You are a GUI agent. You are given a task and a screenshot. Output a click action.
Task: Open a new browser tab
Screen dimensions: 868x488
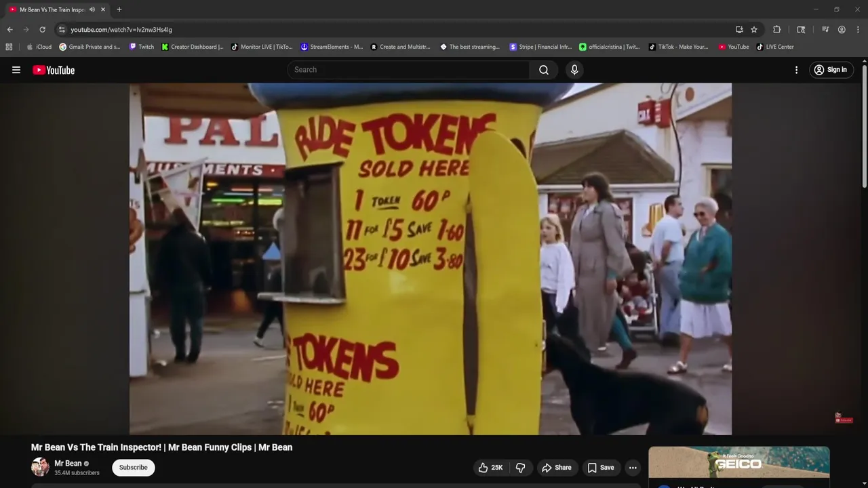(x=119, y=9)
